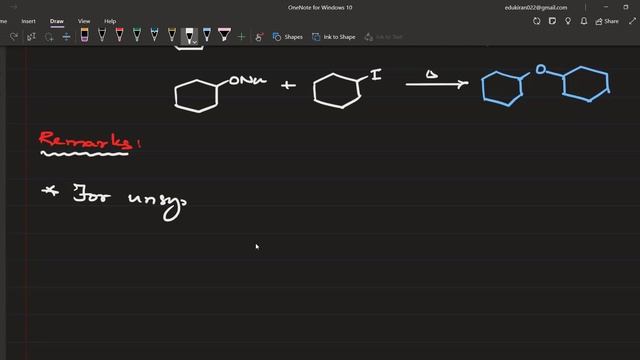Switch to the Draw tab
Screen dimensions: 640x360
57,21
